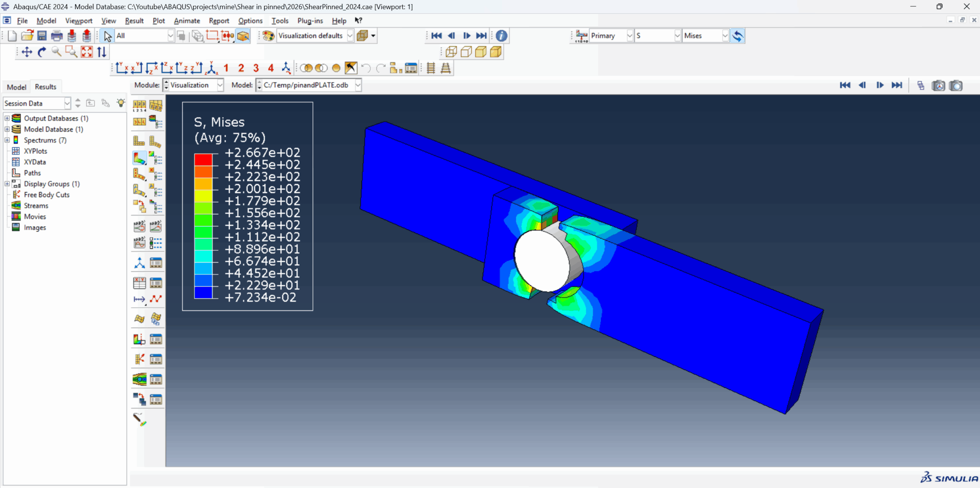The image size is (980, 488).
Task: Activate the Magnify View zoom tool
Action: click(x=56, y=52)
